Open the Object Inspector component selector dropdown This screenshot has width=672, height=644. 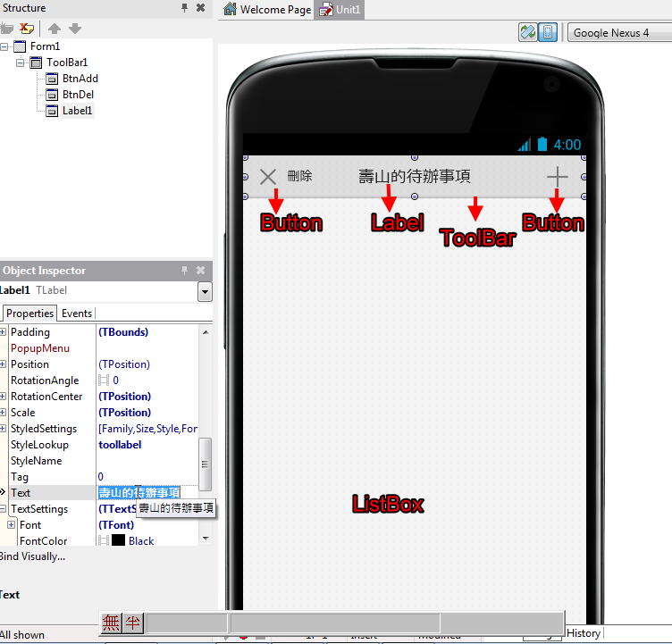pyautogui.click(x=205, y=292)
